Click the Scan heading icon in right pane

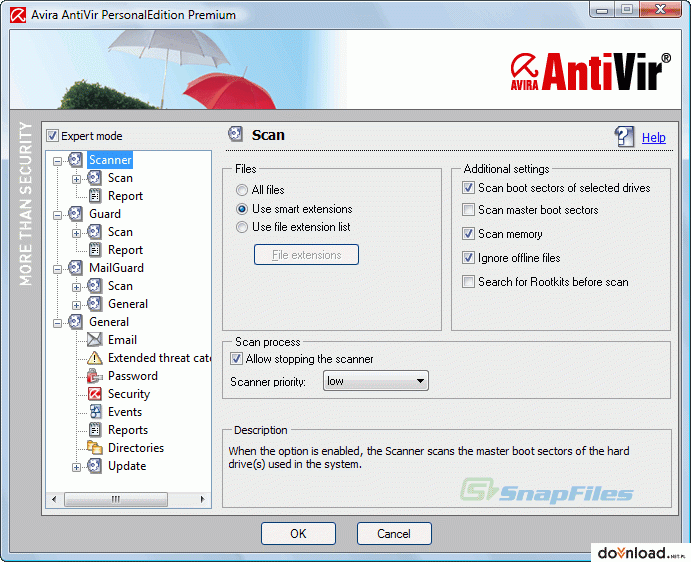[235, 134]
